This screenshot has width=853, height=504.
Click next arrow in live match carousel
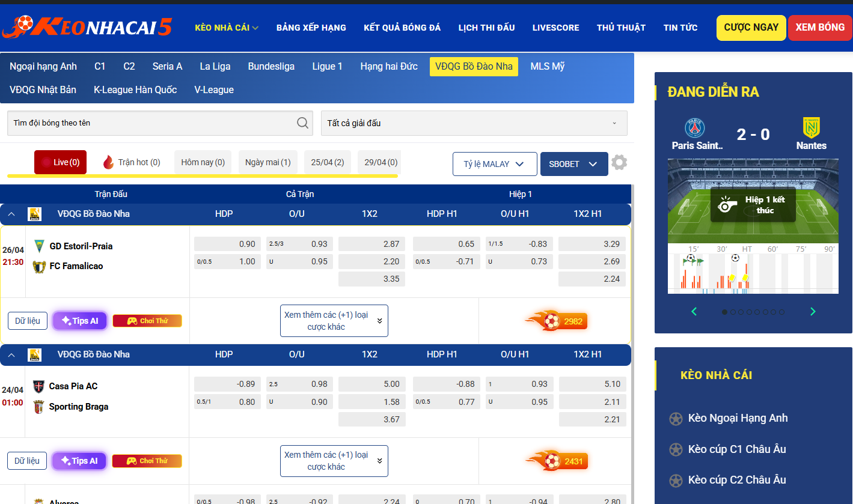pyautogui.click(x=813, y=311)
